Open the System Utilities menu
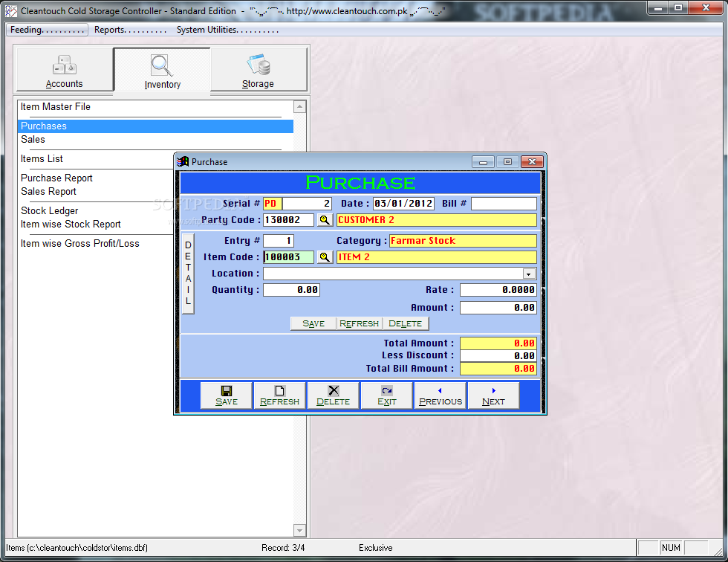 point(227,30)
